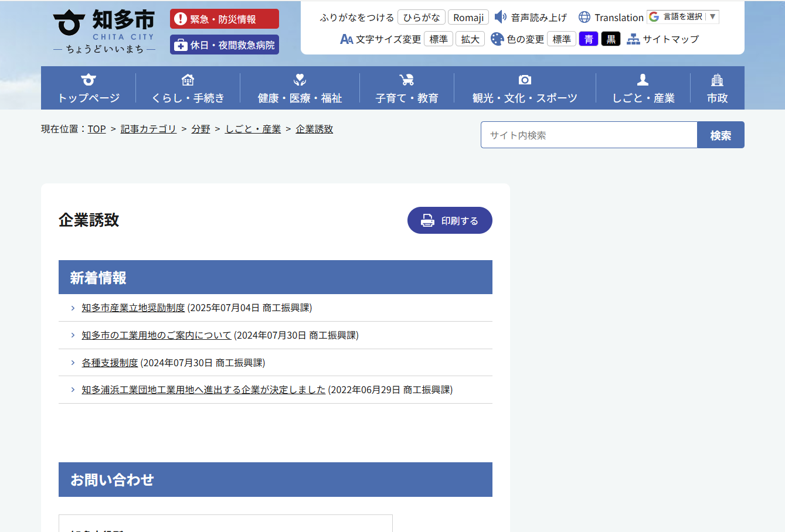Click the person icon above しごと・産業
Screen dimensions: 785x532
pos(643,79)
